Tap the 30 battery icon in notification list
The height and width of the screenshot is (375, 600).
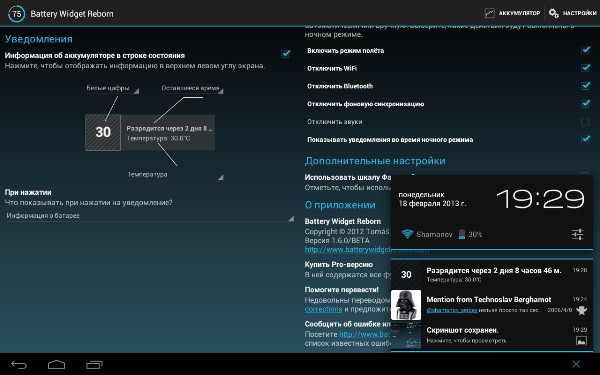(x=406, y=274)
